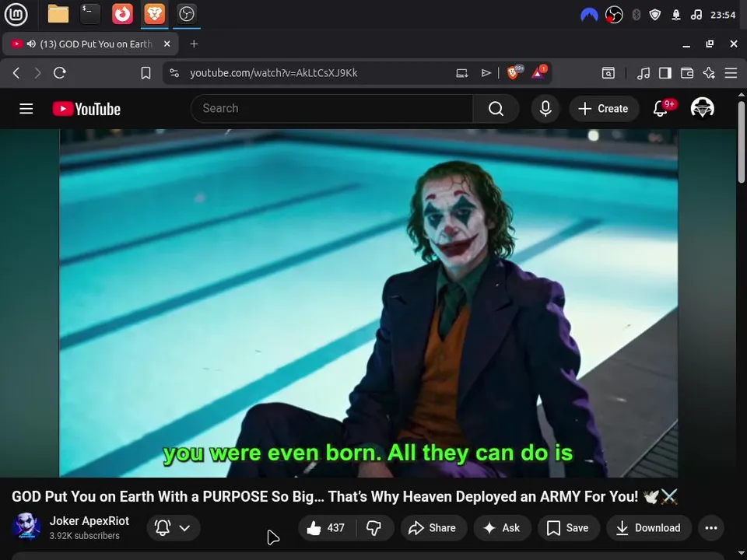The width and height of the screenshot is (747, 560).
Task: Search with your voice microphone
Action: [545, 109]
